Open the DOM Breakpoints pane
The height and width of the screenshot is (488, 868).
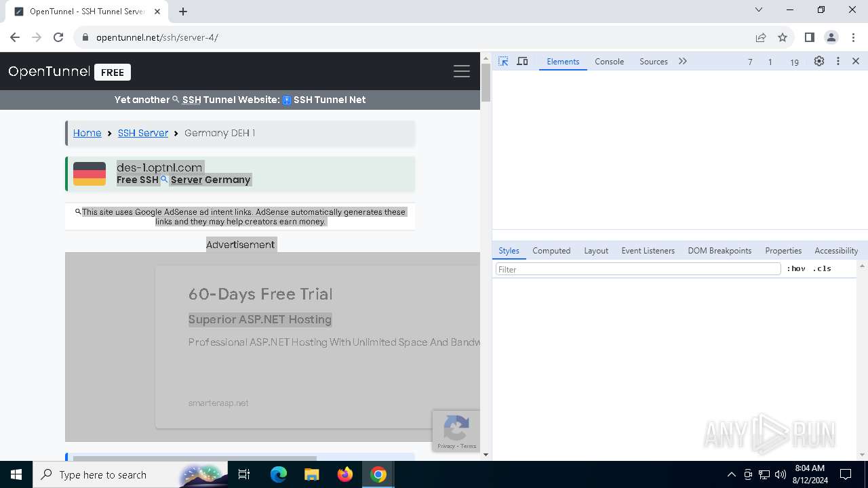coord(719,250)
